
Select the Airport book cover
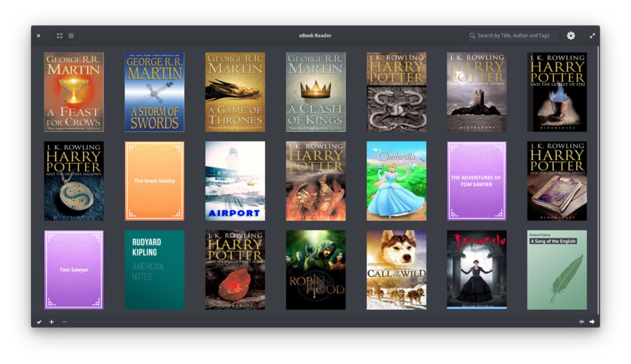(x=235, y=180)
